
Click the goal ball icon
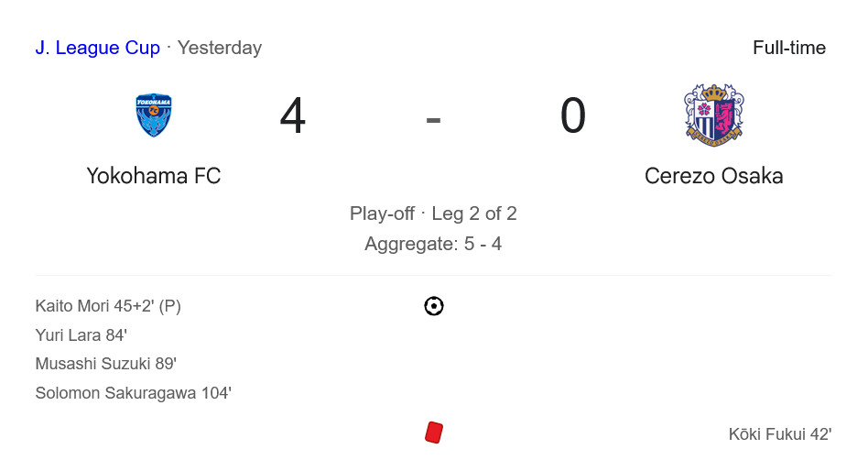[434, 306]
